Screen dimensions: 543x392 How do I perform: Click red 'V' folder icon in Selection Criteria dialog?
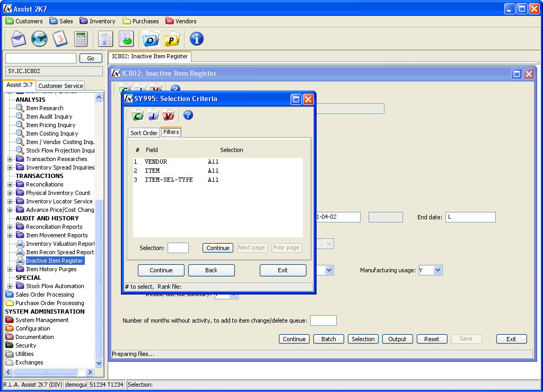point(169,115)
